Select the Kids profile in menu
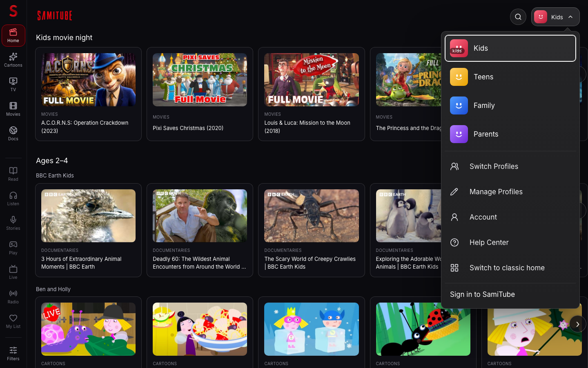588x368 pixels. [x=510, y=48]
